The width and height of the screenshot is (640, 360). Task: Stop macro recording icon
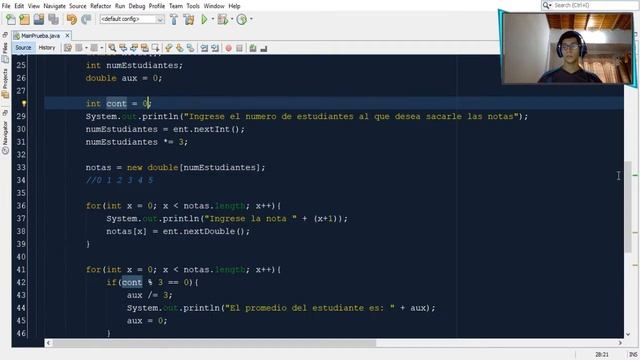click(x=240, y=48)
